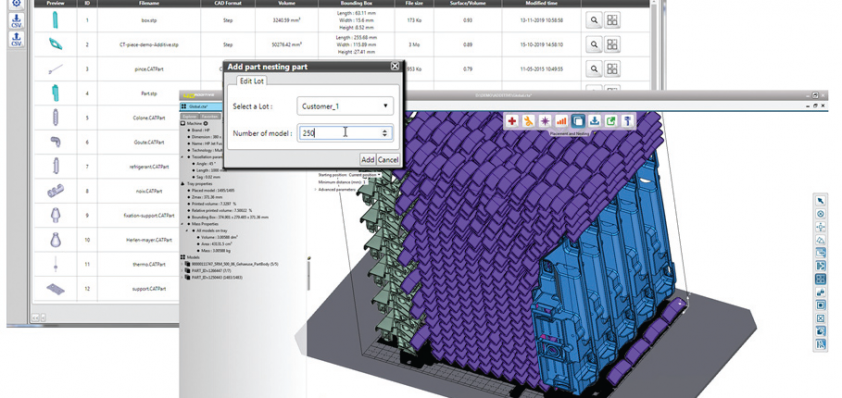
Task: Click the red plus icon in the viewport toolbar
Action: [512, 121]
